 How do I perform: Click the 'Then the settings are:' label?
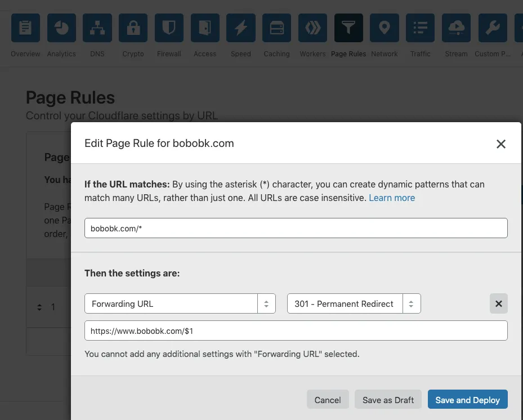tap(132, 273)
